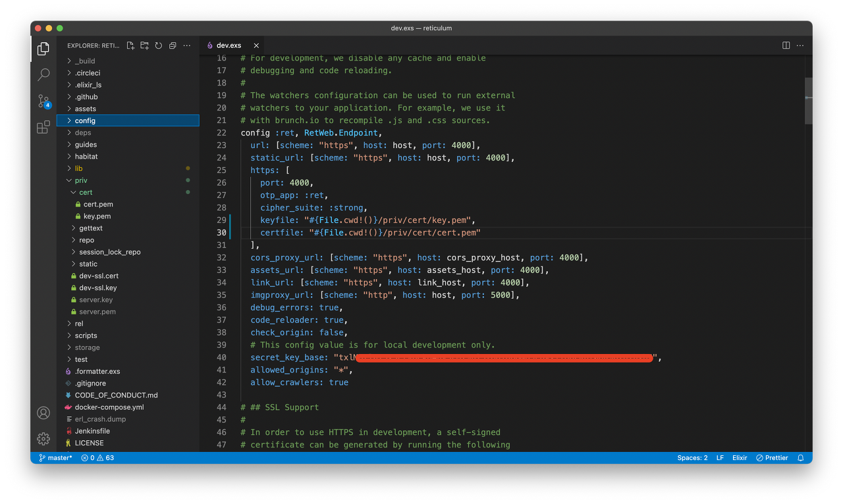Create a new file in Explorer
This screenshot has height=504, width=843.
130,45
